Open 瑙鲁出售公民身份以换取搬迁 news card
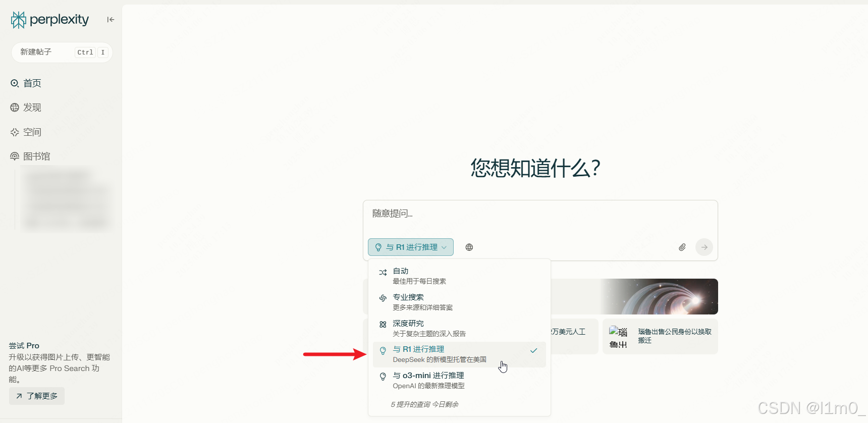This screenshot has height=423, width=868. pyautogui.click(x=660, y=336)
